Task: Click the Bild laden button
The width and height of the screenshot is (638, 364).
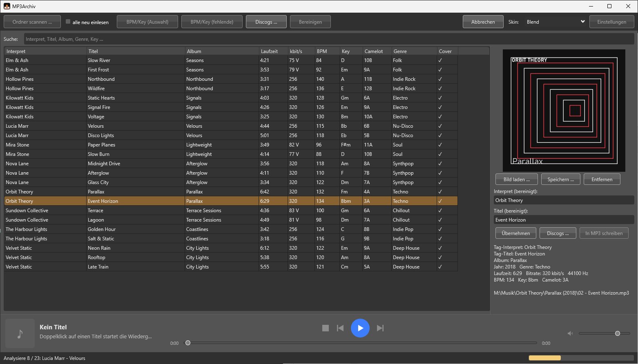Action: pyautogui.click(x=517, y=180)
